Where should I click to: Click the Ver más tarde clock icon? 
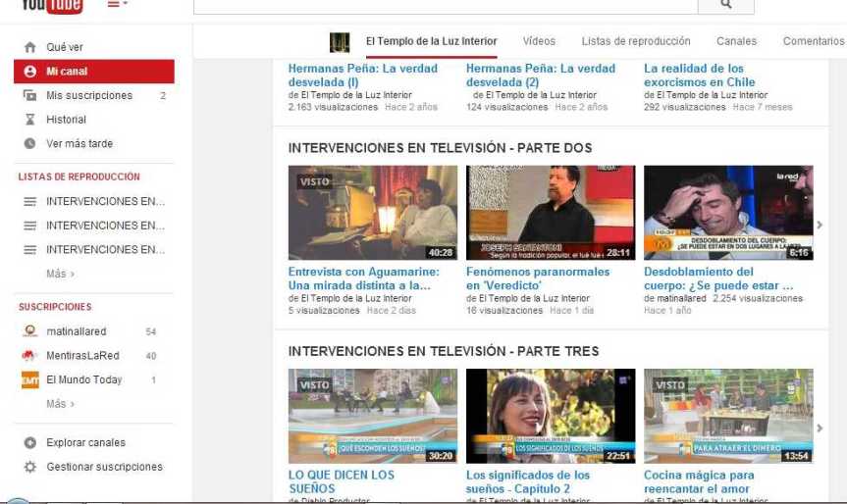point(30,143)
